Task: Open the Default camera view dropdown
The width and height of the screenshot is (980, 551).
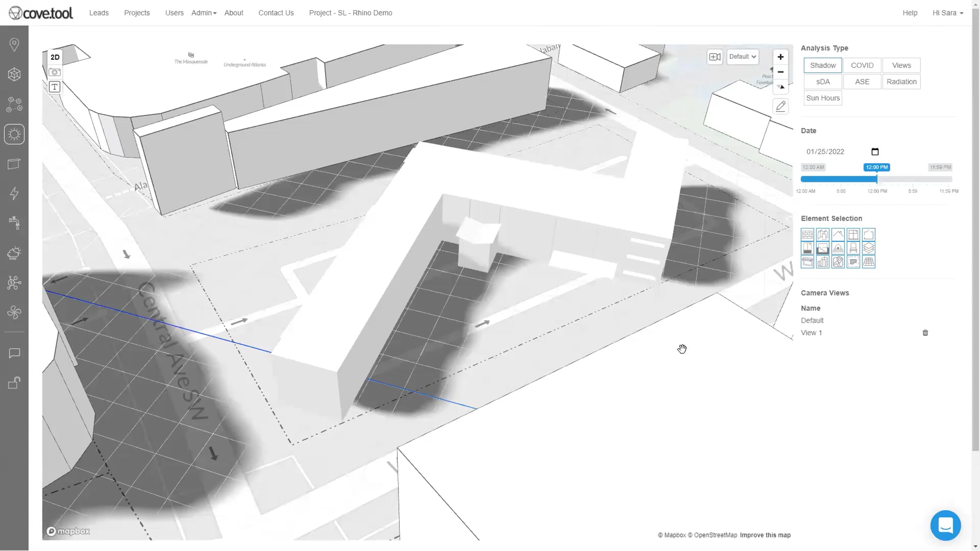Action: tap(742, 57)
